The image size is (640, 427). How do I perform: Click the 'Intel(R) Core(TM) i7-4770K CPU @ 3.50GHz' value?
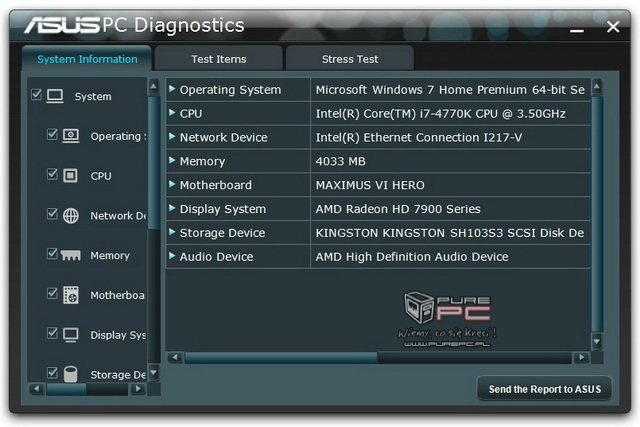pos(440,113)
